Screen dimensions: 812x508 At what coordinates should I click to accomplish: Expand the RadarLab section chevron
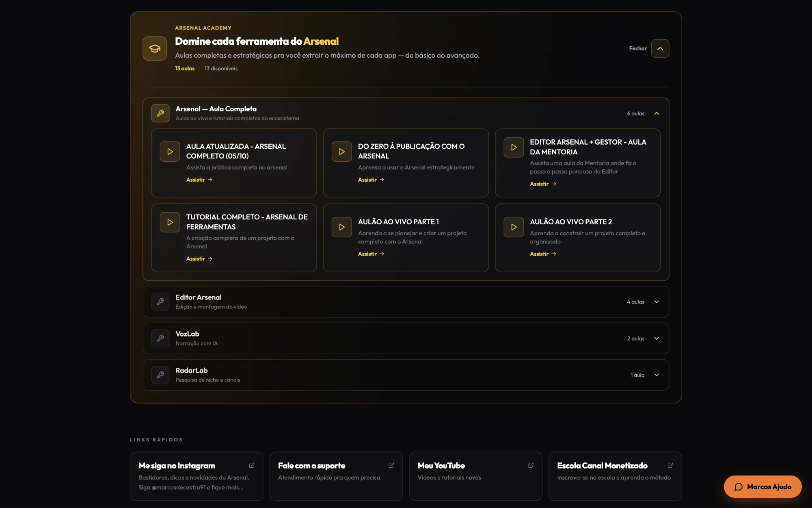click(657, 375)
